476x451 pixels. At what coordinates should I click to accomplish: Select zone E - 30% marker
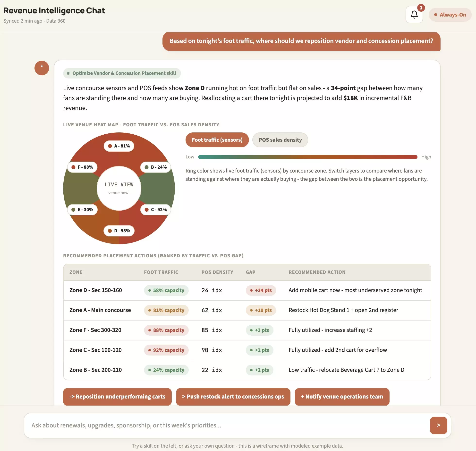pos(82,210)
